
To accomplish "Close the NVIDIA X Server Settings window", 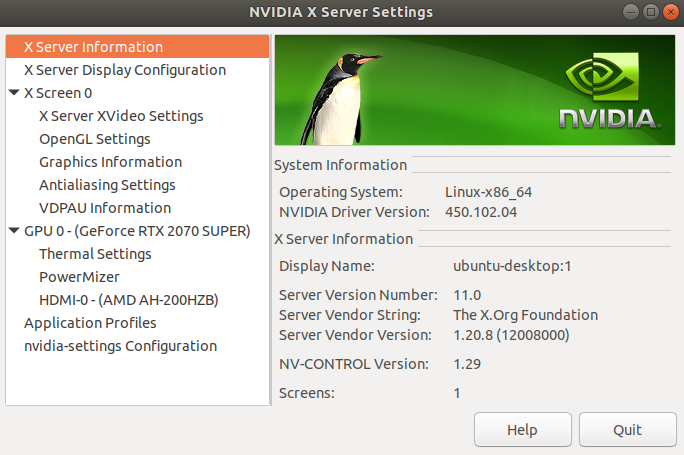I will pos(671,12).
